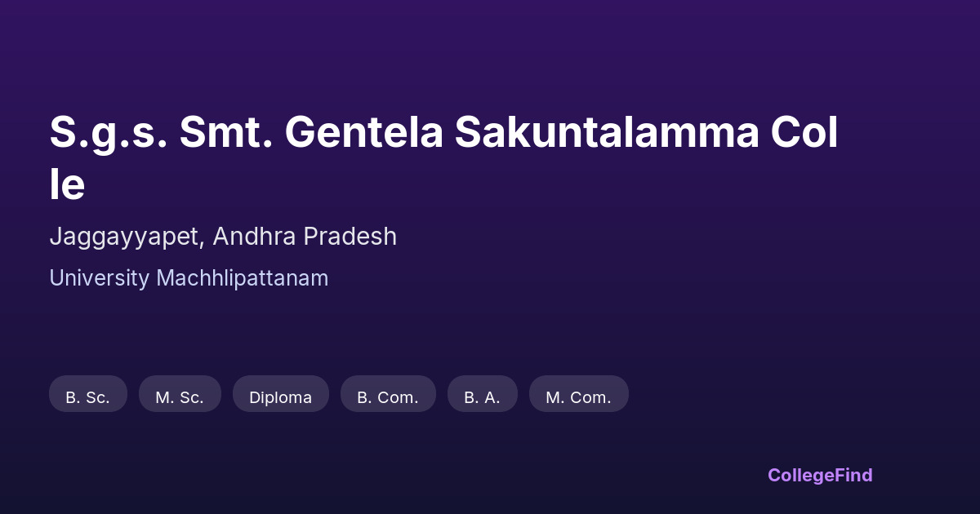This screenshot has width=980, height=514.
Task: Click the word Gentela in the heading
Action: pyautogui.click(x=363, y=133)
